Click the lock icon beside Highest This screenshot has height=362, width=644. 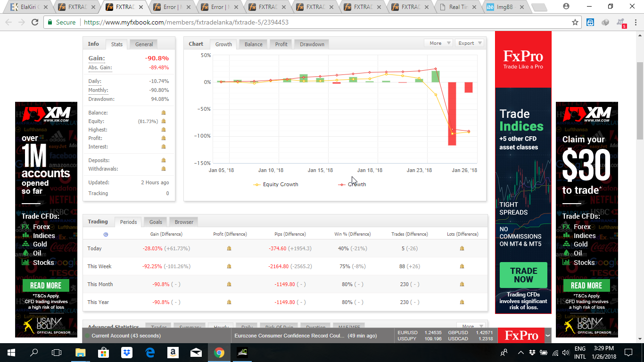tap(164, 130)
